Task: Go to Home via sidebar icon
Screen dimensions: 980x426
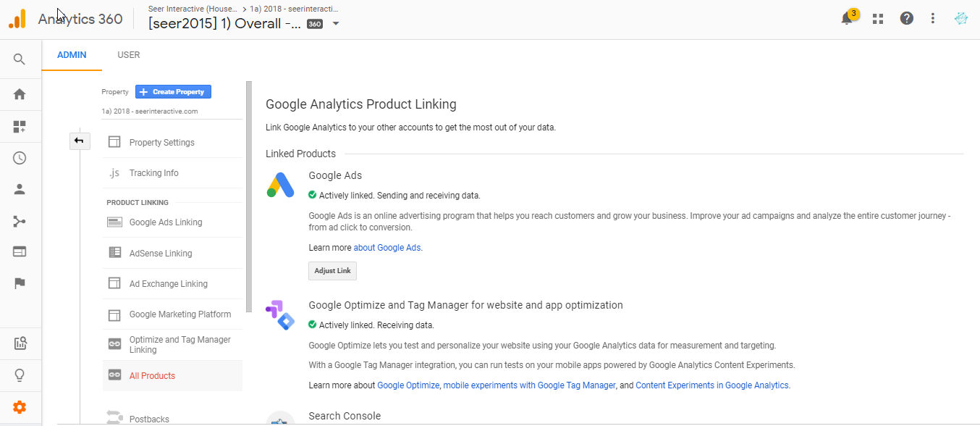Action: (x=20, y=94)
